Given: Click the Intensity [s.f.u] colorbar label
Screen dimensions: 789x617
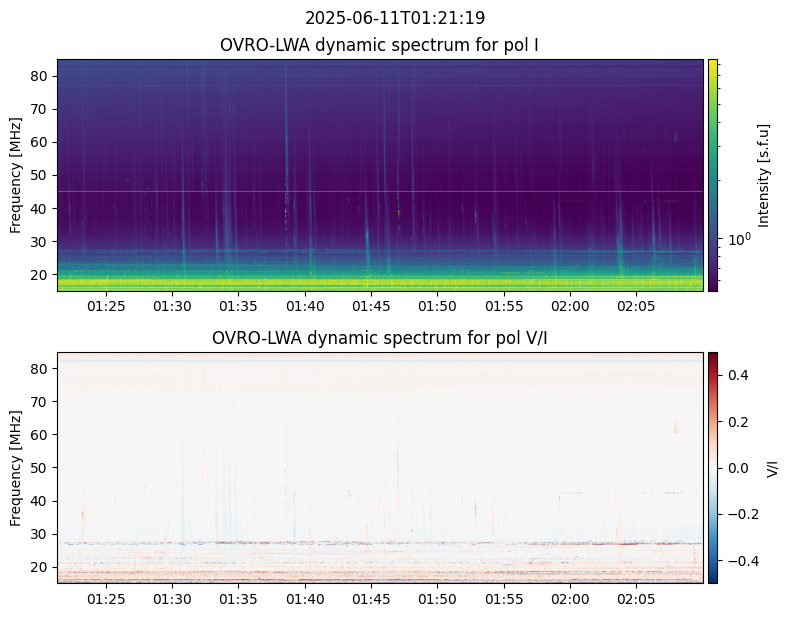Looking at the screenshot, I should point(764,175).
